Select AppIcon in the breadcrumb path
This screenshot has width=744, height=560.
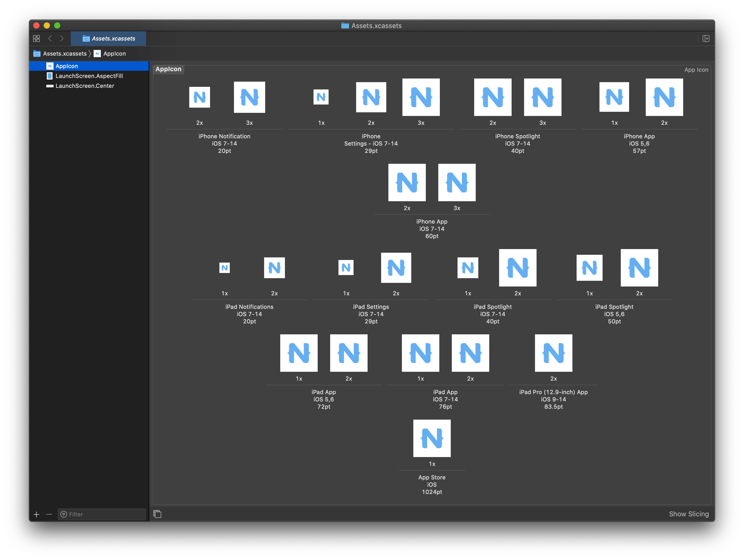pos(114,54)
